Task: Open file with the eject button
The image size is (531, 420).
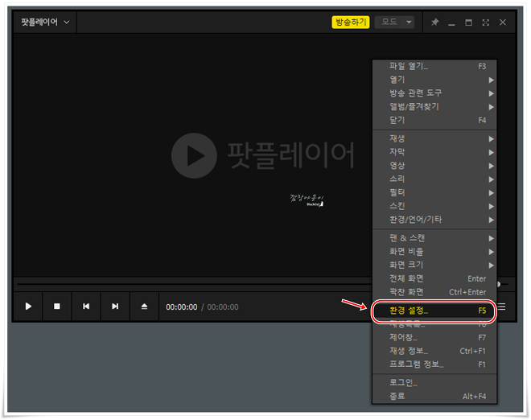Action: tap(144, 307)
